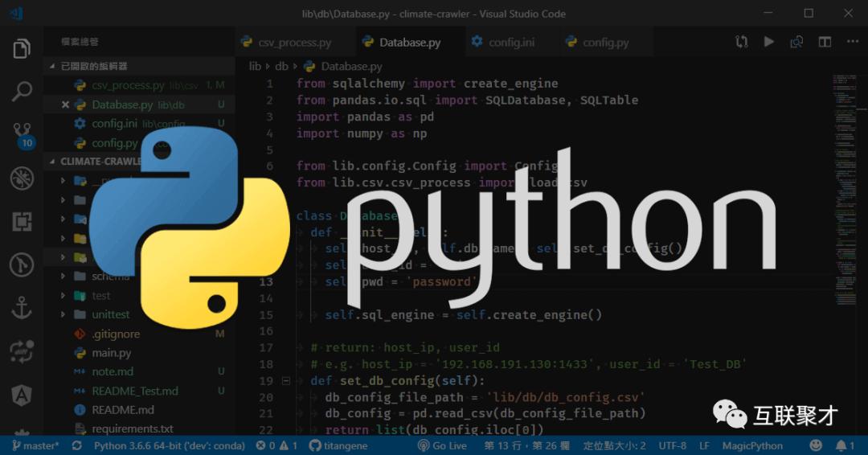Open the Extensions view icon

(x=22, y=222)
